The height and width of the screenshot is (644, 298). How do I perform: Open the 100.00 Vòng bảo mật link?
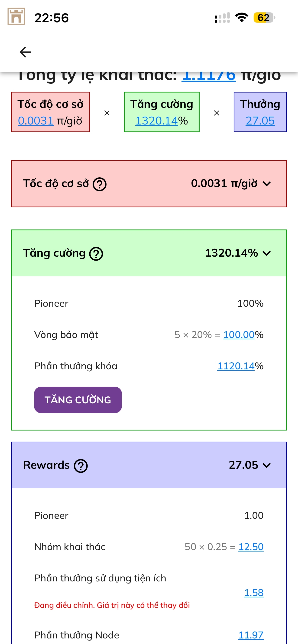tap(239, 335)
